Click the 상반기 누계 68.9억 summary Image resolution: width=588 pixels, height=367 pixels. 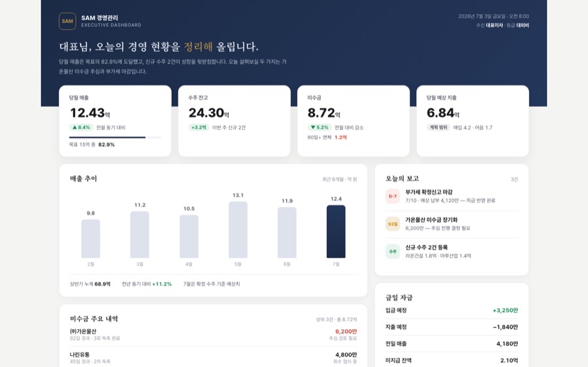90,284
